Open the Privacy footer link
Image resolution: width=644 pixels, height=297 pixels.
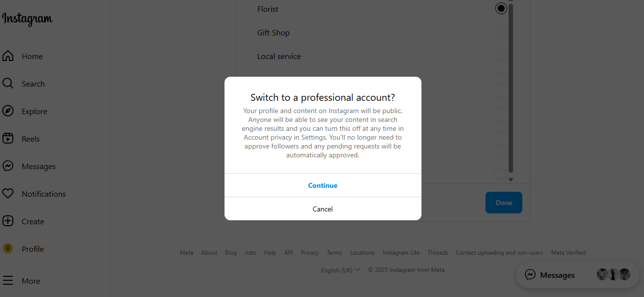(x=310, y=253)
